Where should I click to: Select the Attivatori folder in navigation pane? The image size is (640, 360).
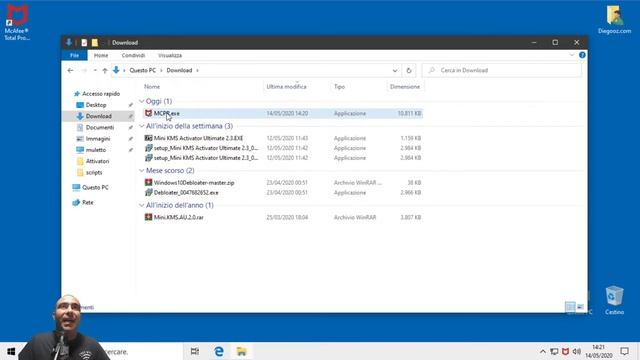(97, 161)
